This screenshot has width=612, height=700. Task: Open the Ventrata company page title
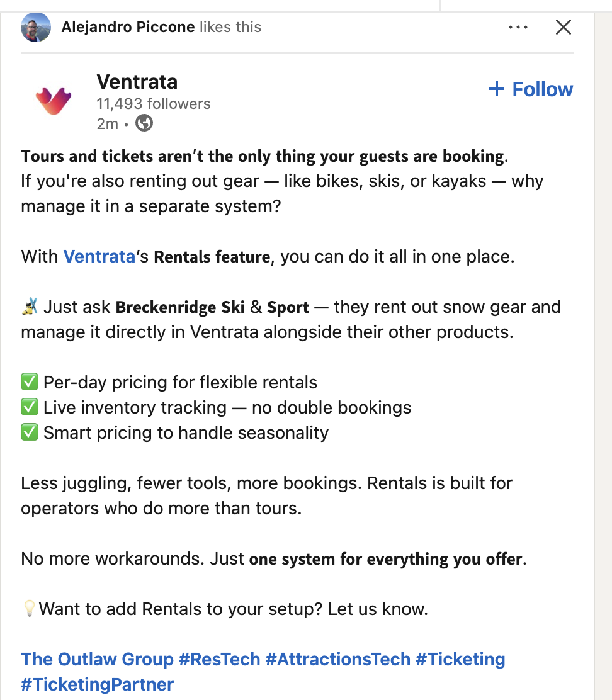pos(137,82)
